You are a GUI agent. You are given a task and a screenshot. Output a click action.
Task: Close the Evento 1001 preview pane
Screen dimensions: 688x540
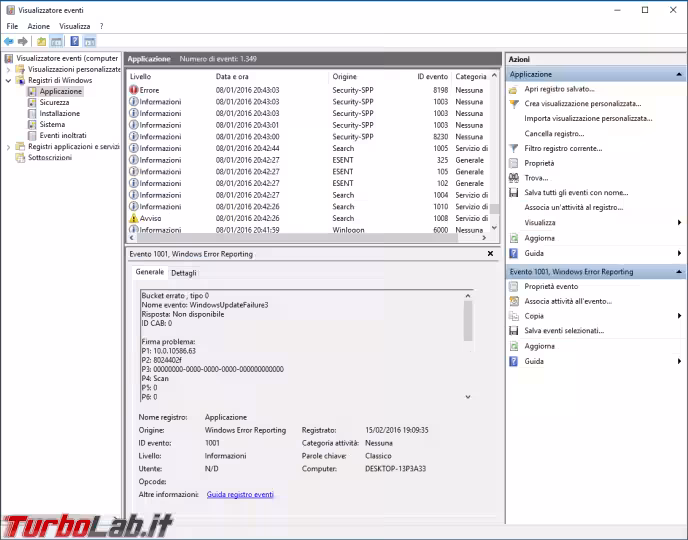pos(490,254)
